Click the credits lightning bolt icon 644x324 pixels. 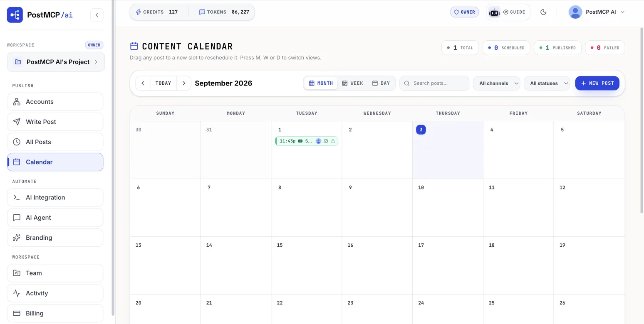pyautogui.click(x=139, y=12)
